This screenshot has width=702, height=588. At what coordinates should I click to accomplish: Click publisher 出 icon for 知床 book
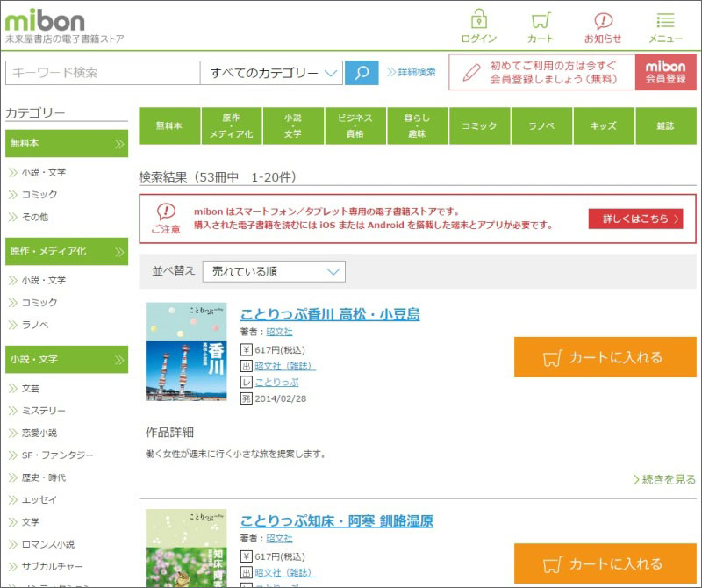(x=247, y=572)
